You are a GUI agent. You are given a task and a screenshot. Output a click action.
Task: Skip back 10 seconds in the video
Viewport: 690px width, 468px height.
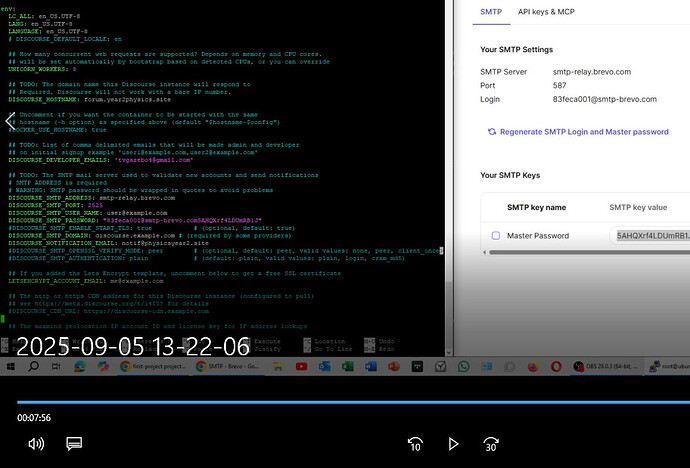tap(415, 444)
